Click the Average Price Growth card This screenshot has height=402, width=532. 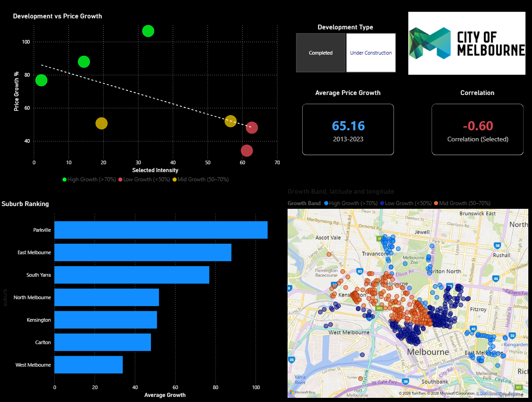(348, 129)
